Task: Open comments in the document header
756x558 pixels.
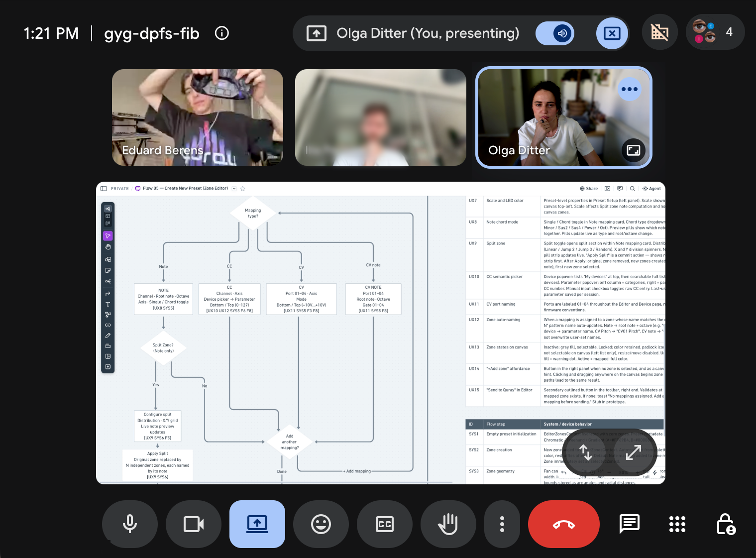Action: coord(620,189)
